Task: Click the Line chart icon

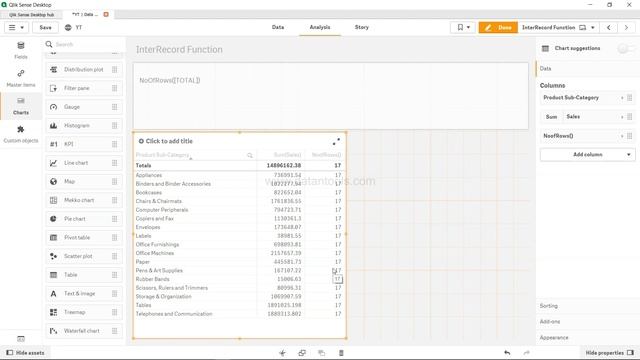Action: (53, 163)
